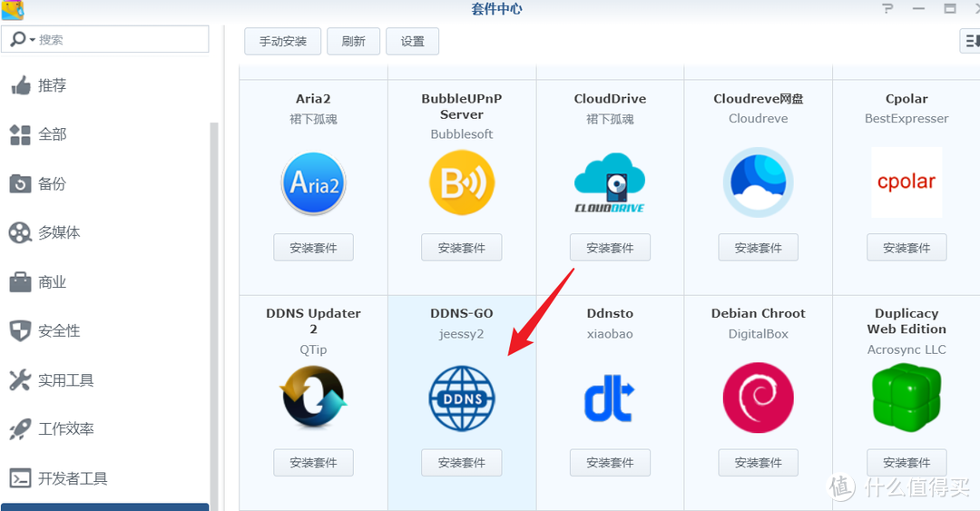The height and width of the screenshot is (511, 980).
Task: Click the Package Center app icon in title bar
Action: click(12, 9)
